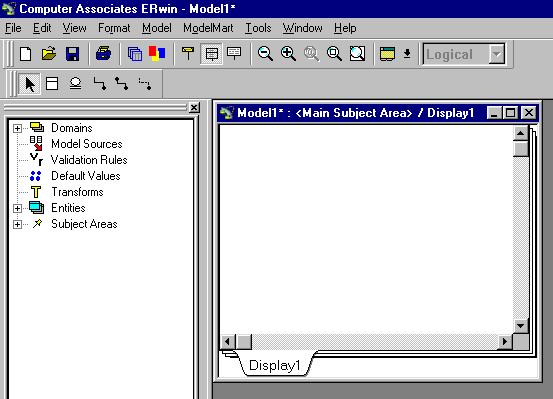Print the model with printer icon

tap(103, 54)
